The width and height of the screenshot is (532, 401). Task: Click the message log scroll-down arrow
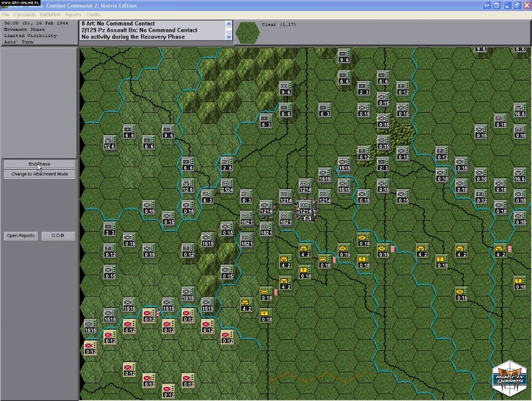[x=229, y=36]
